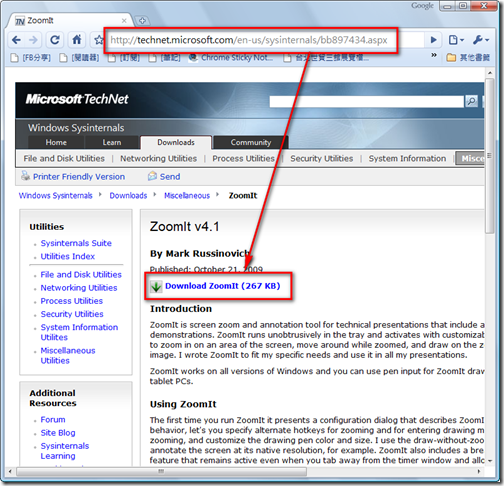Open Security Utilities sidebar link

(72, 314)
